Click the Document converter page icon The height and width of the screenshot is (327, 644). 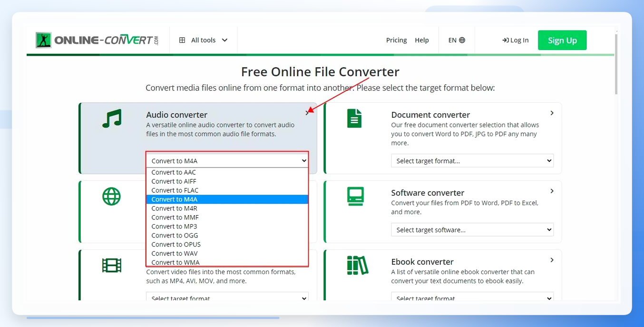(354, 119)
